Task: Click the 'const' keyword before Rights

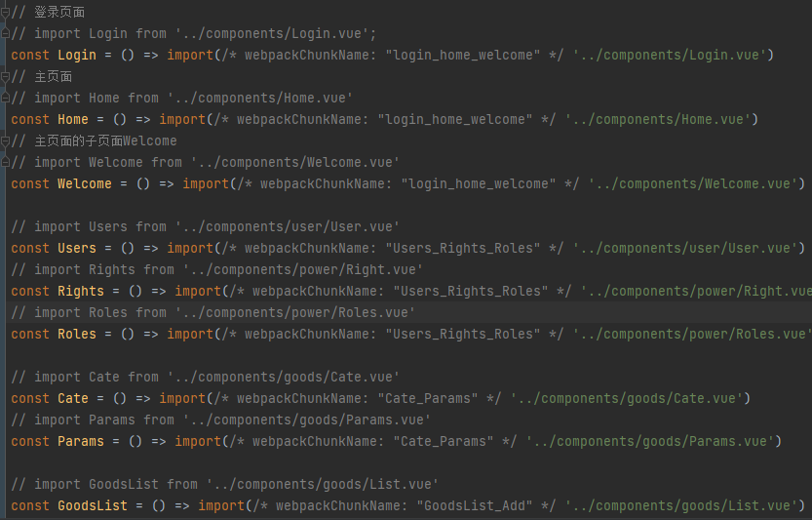Action: [30, 291]
